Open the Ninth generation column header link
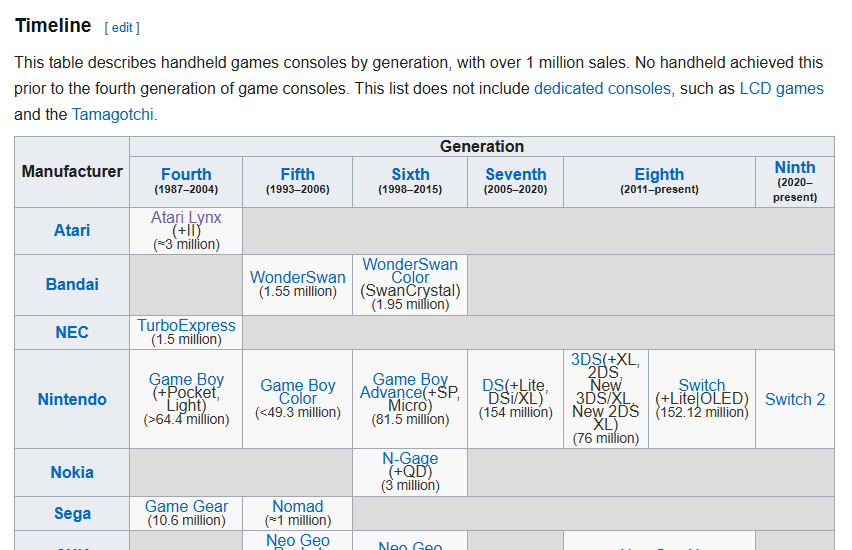 [x=794, y=167]
